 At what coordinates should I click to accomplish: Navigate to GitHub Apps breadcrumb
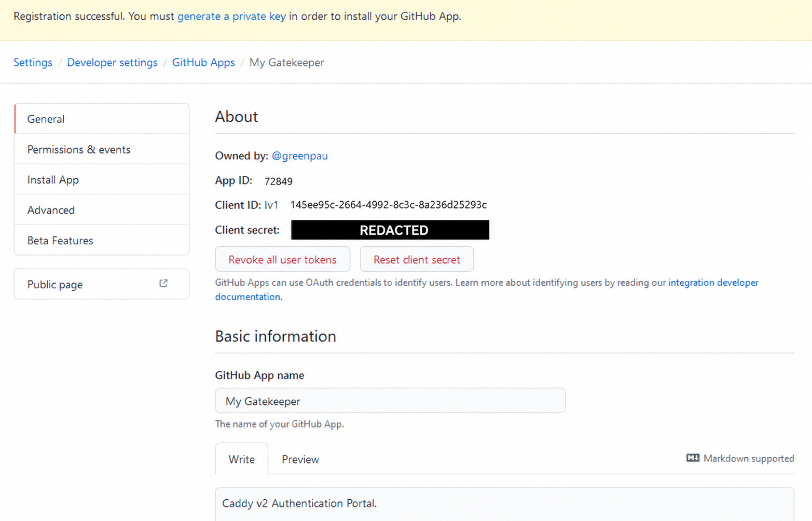(x=203, y=62)
